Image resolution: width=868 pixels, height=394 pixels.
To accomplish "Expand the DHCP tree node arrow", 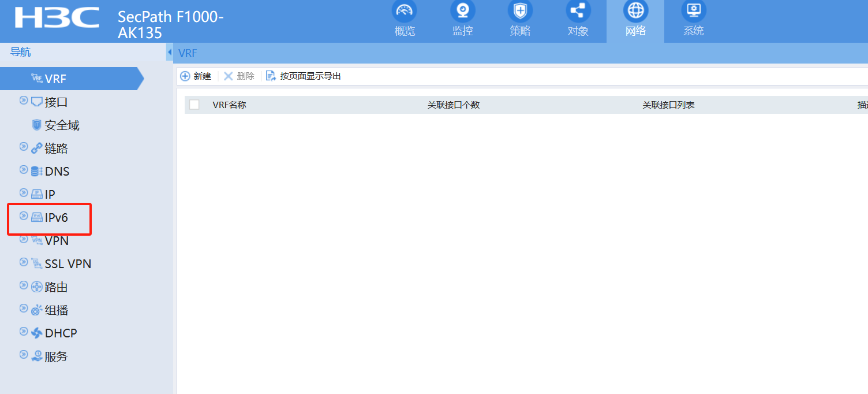I will (x=24, y=332).
